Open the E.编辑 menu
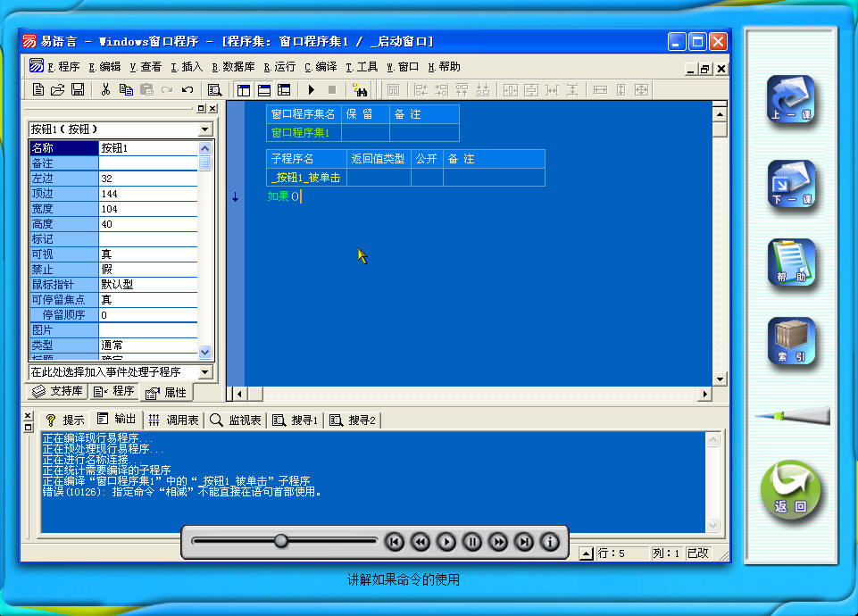The height and width of the screenshot is (616, 858). [x=104, y=67]
